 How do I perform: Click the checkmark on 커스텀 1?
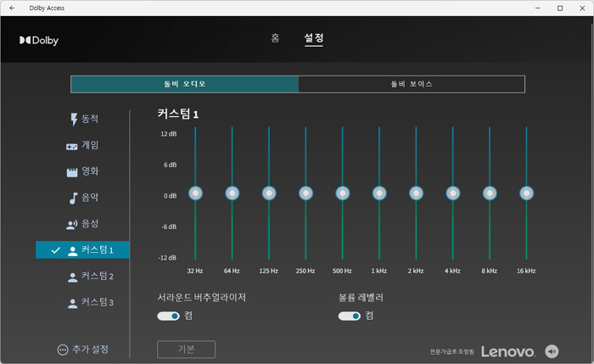point(56,250)
